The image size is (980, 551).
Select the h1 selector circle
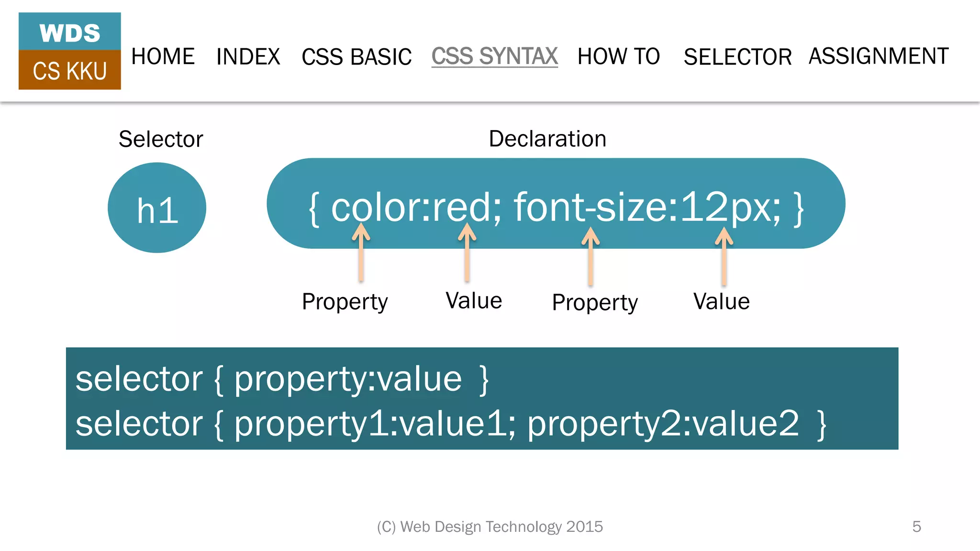pos(157,208)
